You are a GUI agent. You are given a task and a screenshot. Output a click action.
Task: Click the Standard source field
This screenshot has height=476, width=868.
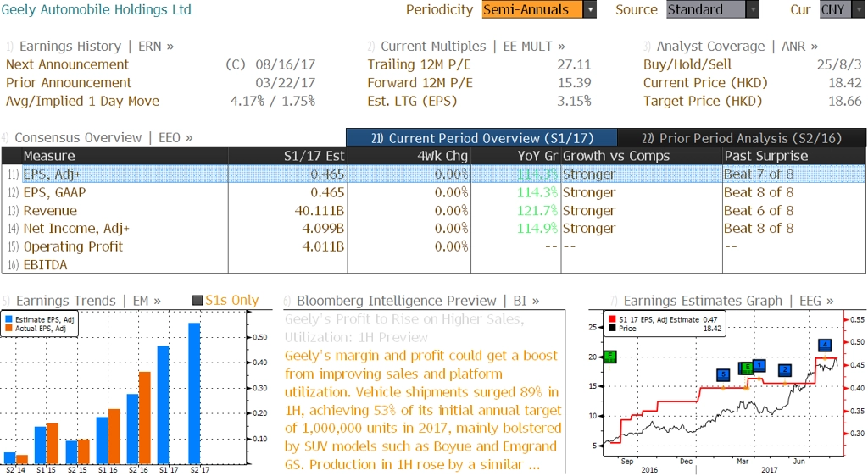point(706,9)
